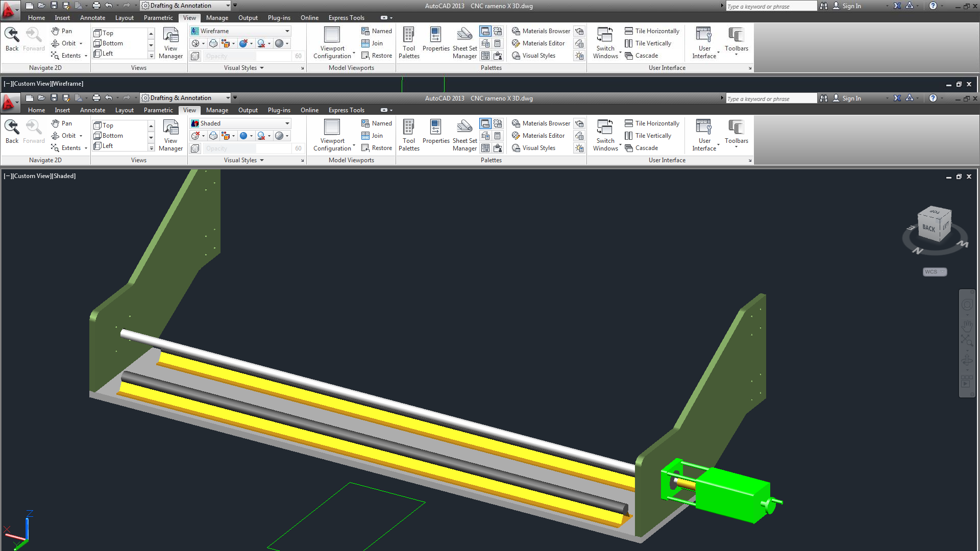Viewport: 980px width, 551px height.
Task: Activate Orbit tool in the navigation bar
Action: coord(967,360)
